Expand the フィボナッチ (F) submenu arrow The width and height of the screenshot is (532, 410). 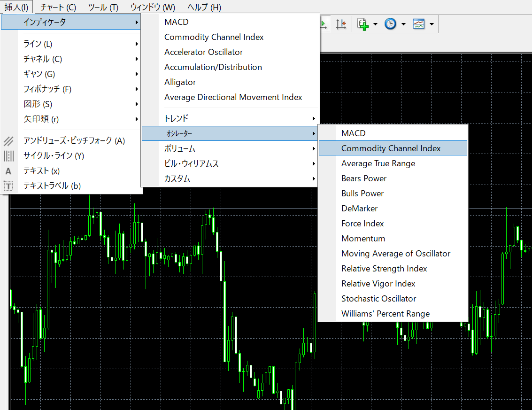136,89
